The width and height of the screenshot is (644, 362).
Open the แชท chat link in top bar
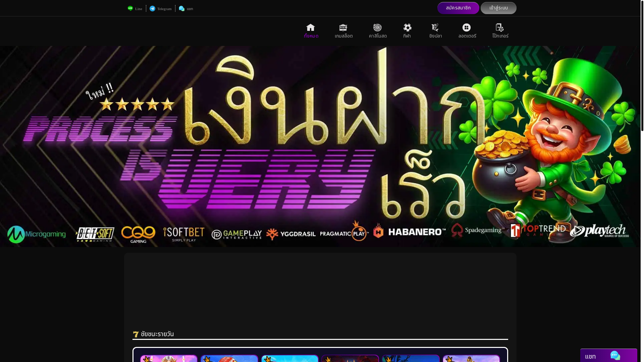pyautogui.click(x=186, y=9)
